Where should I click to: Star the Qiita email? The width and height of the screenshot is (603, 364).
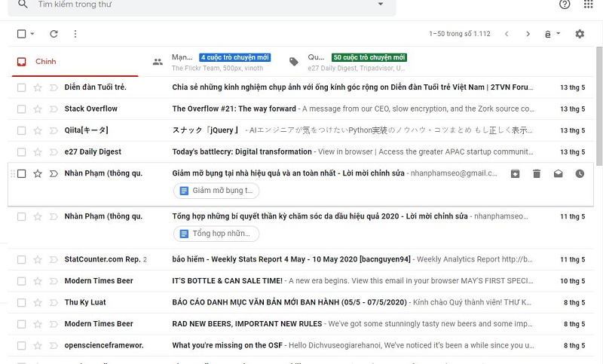[x=37, y=130]
